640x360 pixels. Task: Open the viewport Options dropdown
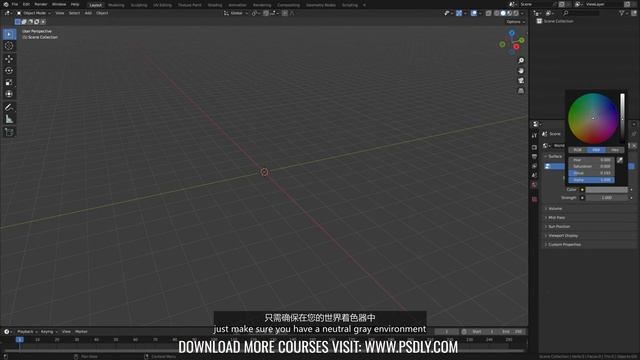point(516,22)
